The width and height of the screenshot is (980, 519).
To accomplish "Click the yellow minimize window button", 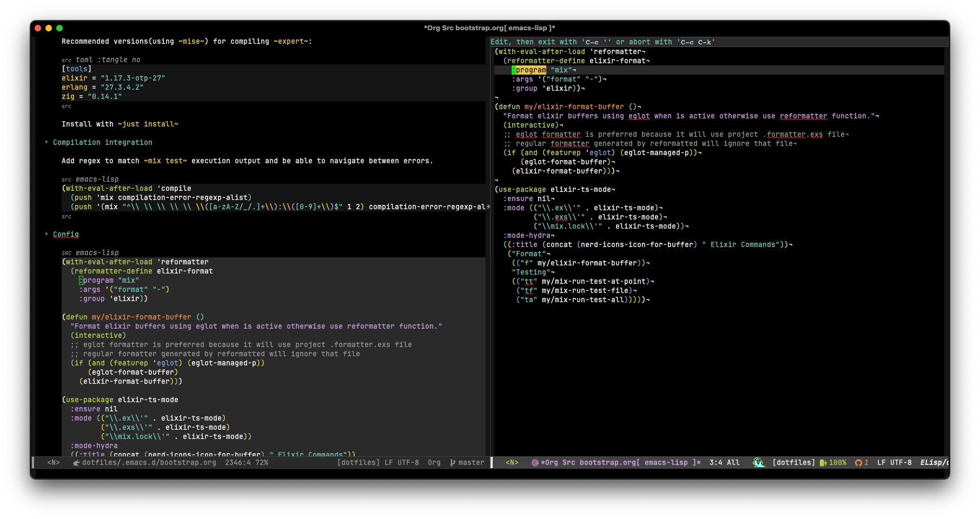I will coord(49,28).
